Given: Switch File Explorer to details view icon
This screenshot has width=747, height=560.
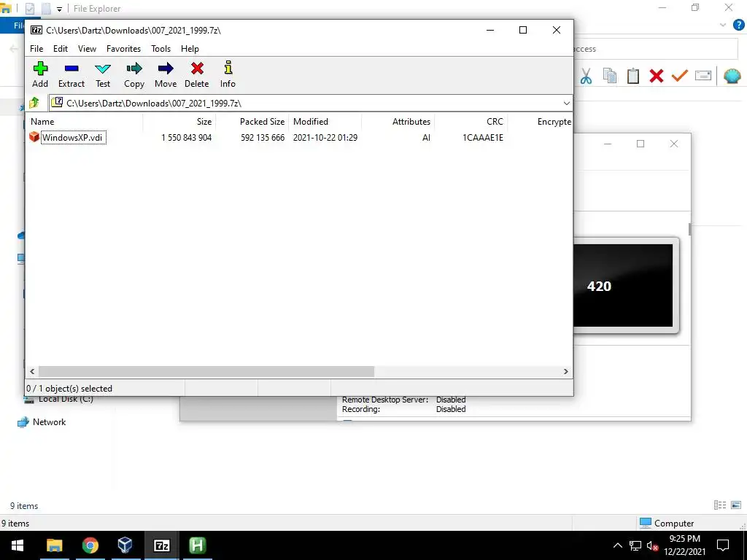Looking at the screenshot, I should coord(720,505).
